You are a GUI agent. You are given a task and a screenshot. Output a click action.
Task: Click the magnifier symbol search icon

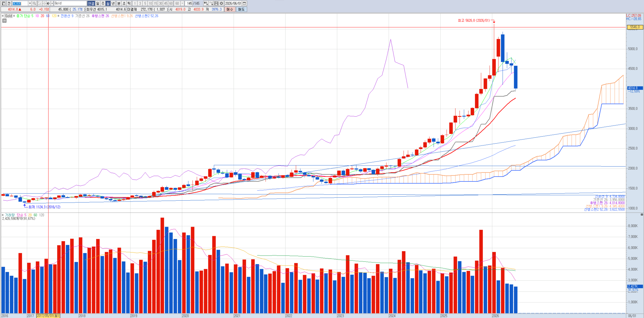(x=34, y=3)
